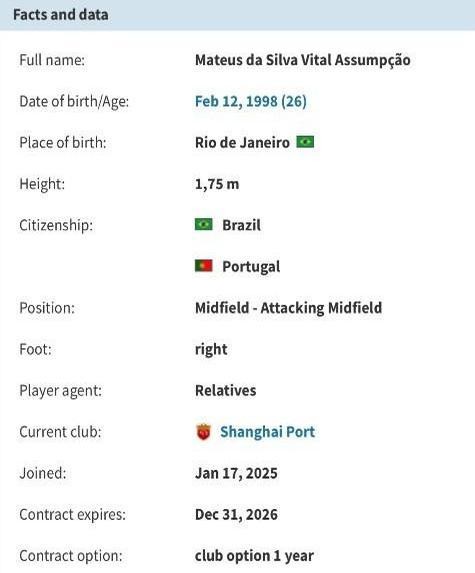This screenshot has width=475, height=573.
Task: Click the Shanghai Port club crest
Action: [x=204, y=432]
